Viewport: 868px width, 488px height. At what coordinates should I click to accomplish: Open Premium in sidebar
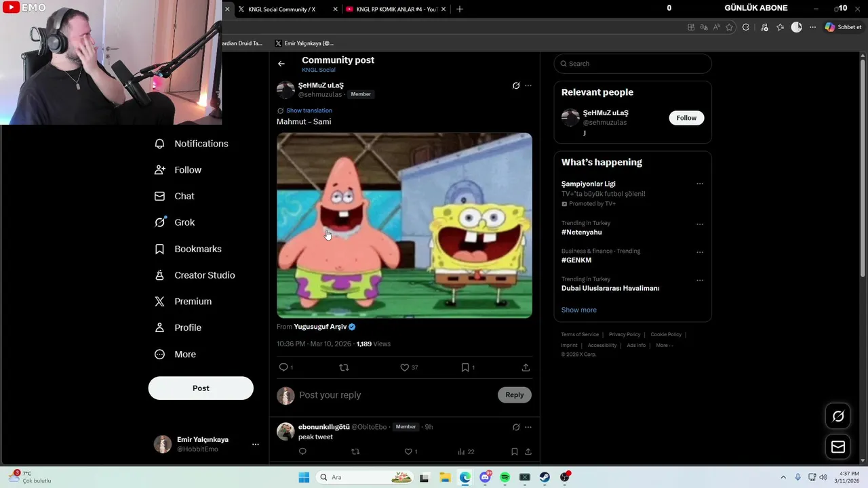pos(184,302)
